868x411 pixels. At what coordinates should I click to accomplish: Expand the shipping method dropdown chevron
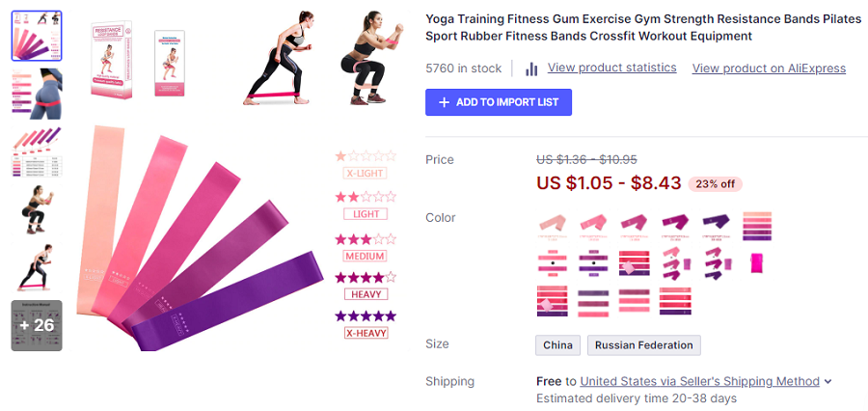click(828, 382)
